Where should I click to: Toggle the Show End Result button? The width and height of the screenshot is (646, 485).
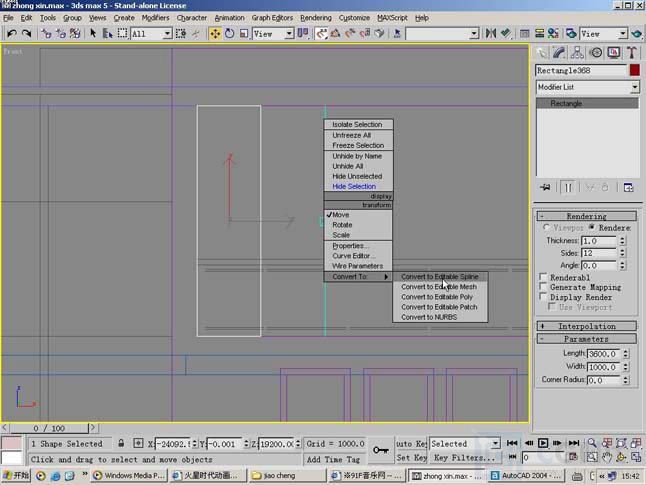[568, 187]
